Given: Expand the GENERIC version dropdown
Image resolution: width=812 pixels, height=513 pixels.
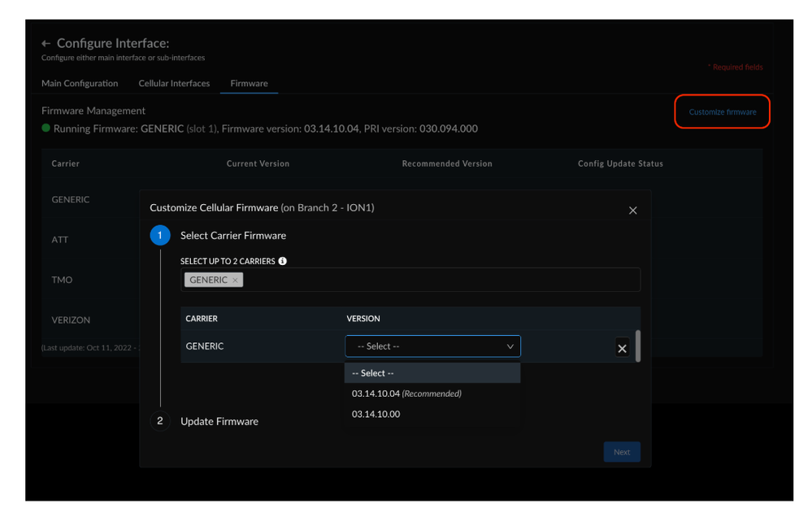Looking at the screenshot, I should [x=432, y=346].
